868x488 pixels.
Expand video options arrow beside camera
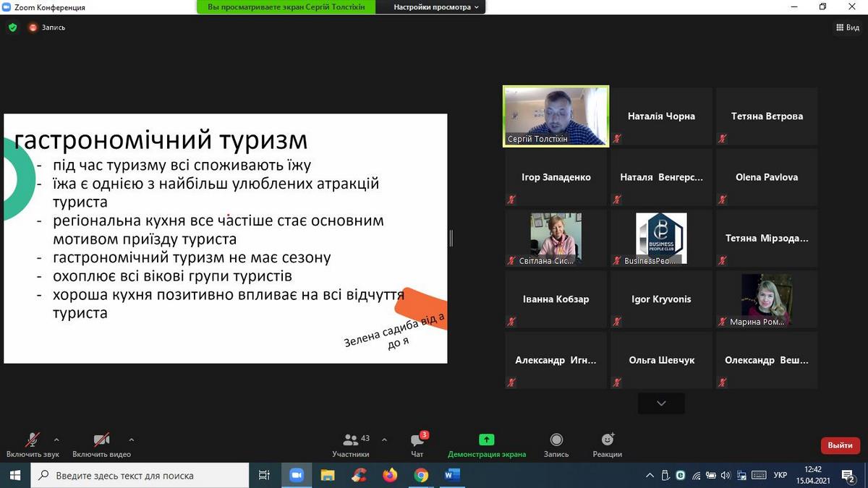tap(131, 439)
